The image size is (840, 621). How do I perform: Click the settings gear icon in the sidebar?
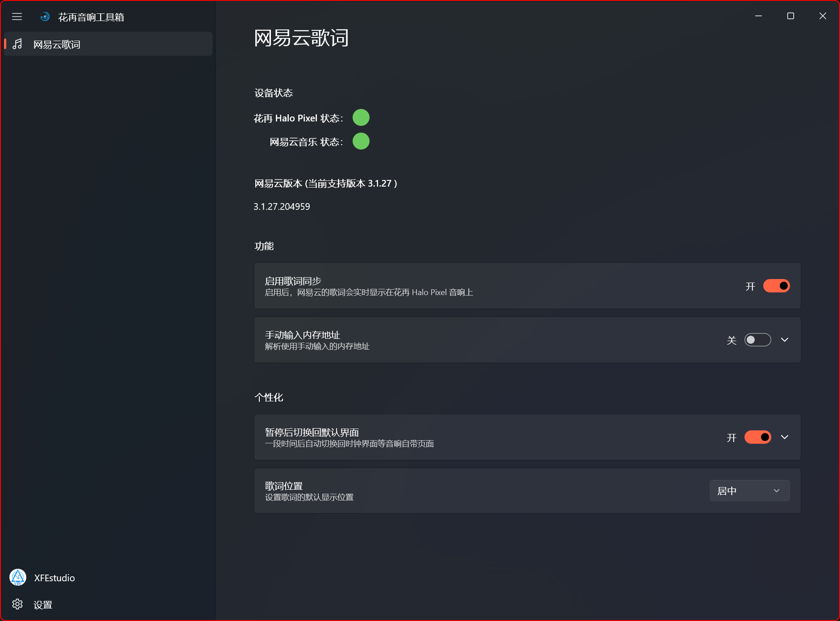click(x=17, y=604)
